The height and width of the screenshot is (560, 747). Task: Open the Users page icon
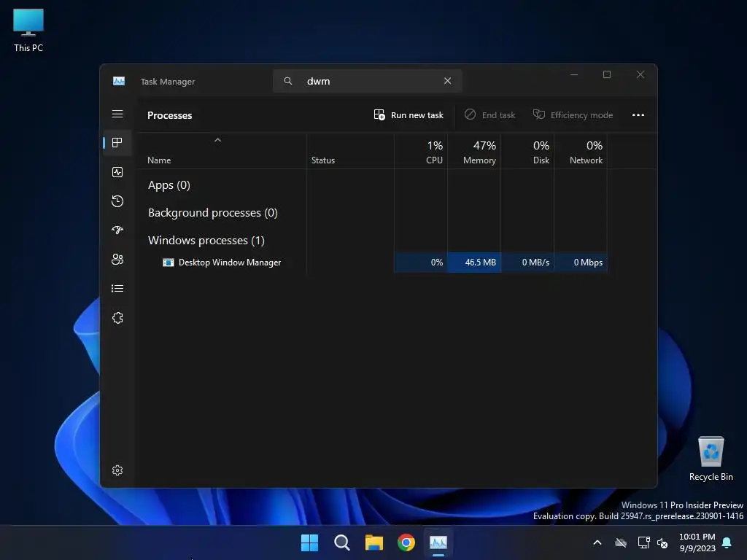pos(117,259)
